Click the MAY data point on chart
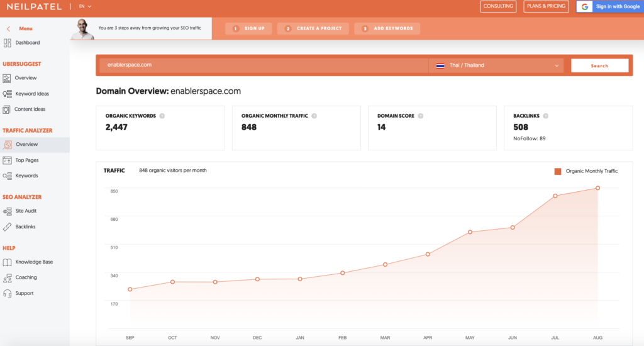This screenshot has height=346, width=644. (470, 232)
